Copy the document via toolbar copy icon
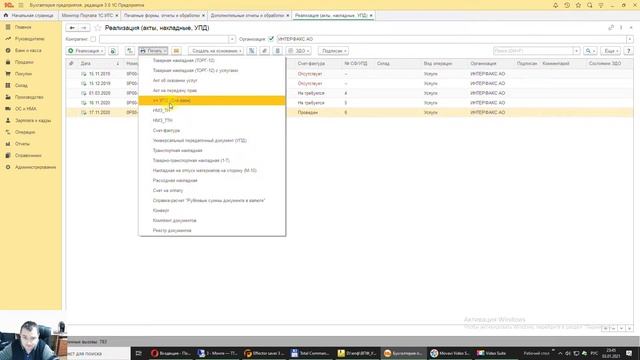Viewport: 640px width, 360px height. click(113, 51)
